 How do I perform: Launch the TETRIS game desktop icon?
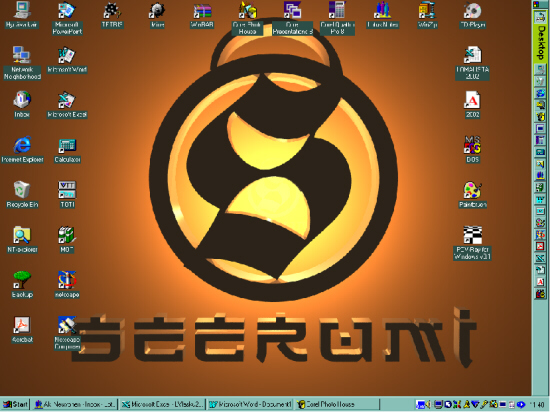point(112,15)
